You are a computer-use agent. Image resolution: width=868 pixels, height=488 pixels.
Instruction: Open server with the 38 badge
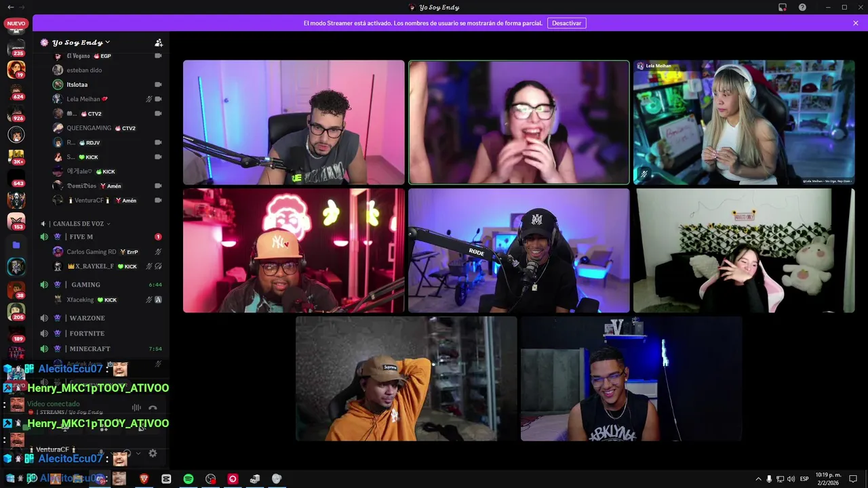(x=16, y=290)
